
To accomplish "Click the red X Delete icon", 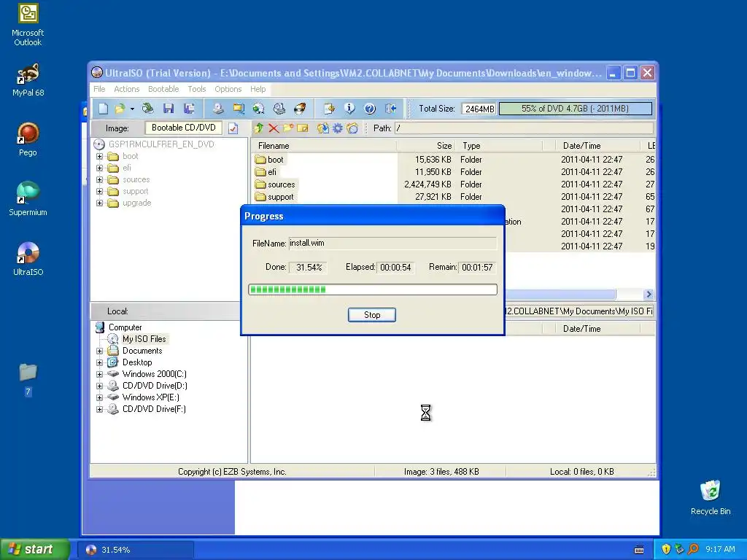I will pos(274,128).
